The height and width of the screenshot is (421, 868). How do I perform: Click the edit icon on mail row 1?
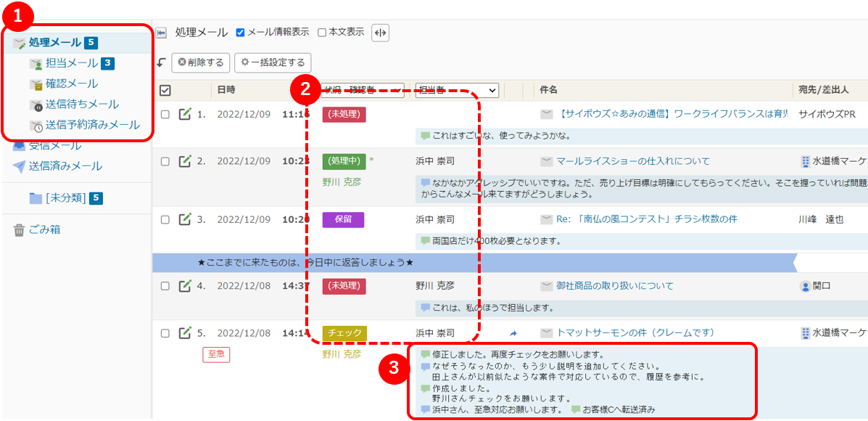tap(185, 114)
